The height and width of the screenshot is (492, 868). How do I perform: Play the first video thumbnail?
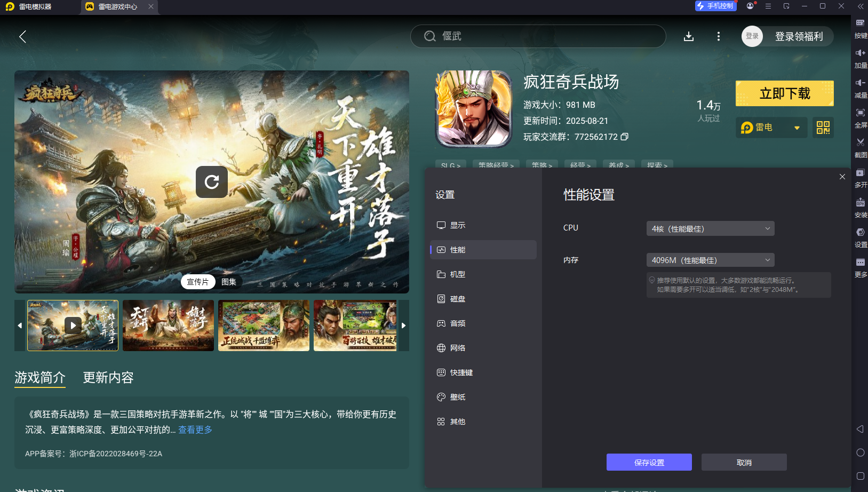pyautogui.click(x=73, y=325)
